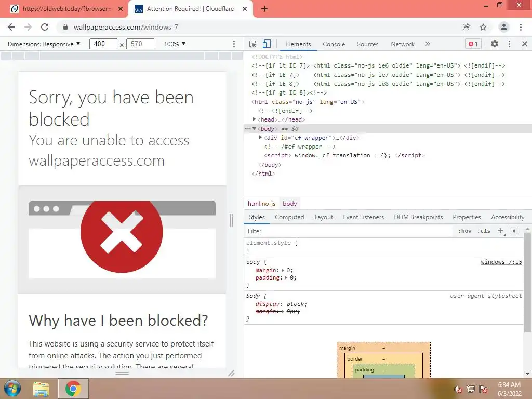
Task: Click the red error count badge
Action: click(x=473, y=44)
